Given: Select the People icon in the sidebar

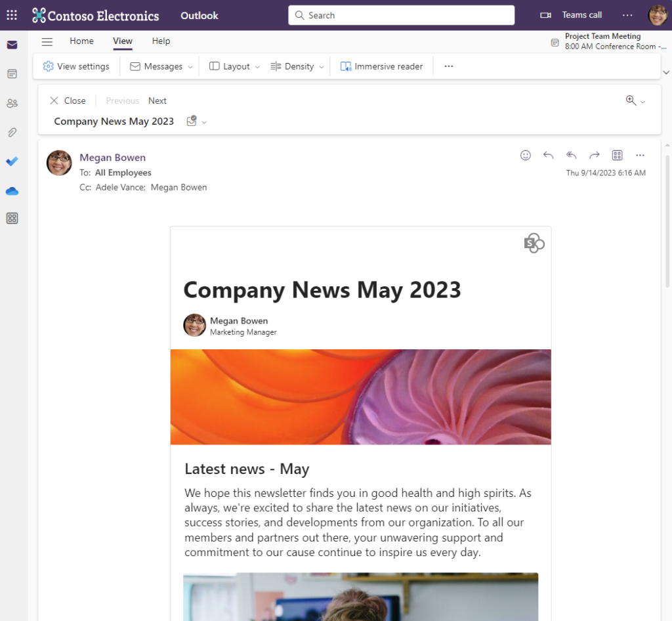Looking at the screenshot, I should click(x=12, y=103).
